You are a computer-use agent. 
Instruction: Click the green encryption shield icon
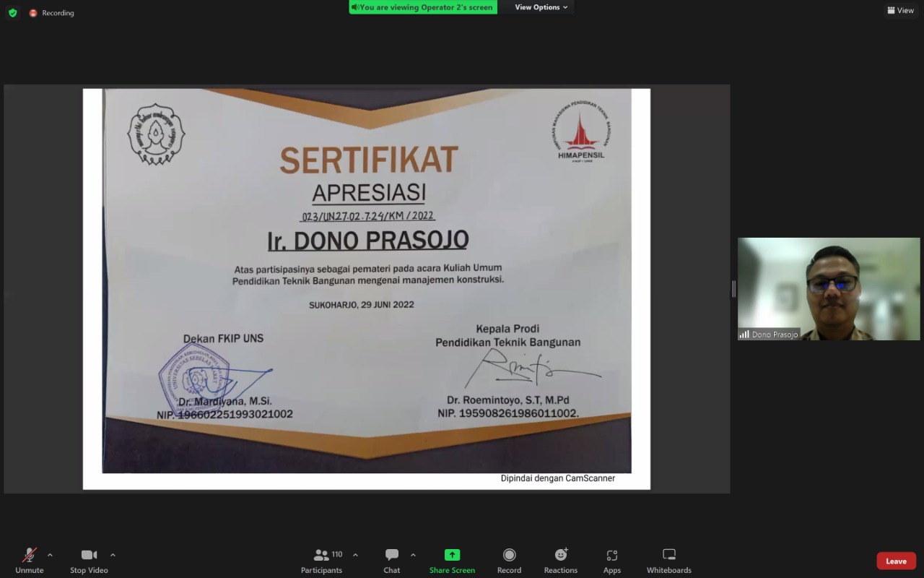tap(12, 13)
